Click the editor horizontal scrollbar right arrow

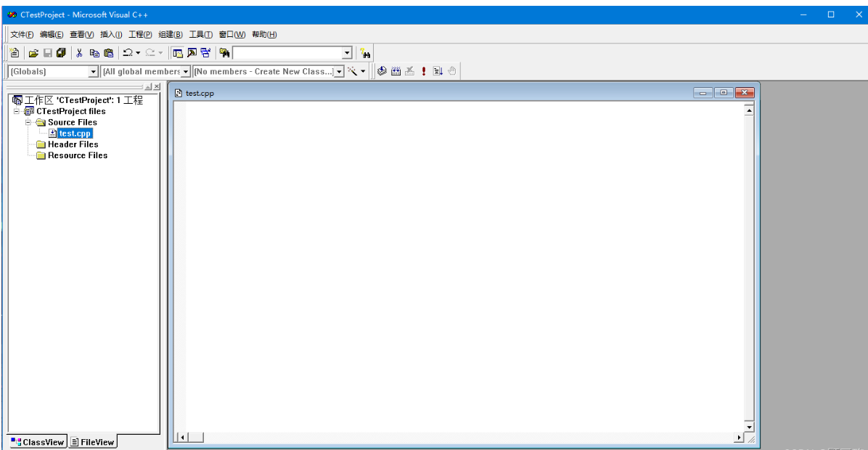(739, 438)
